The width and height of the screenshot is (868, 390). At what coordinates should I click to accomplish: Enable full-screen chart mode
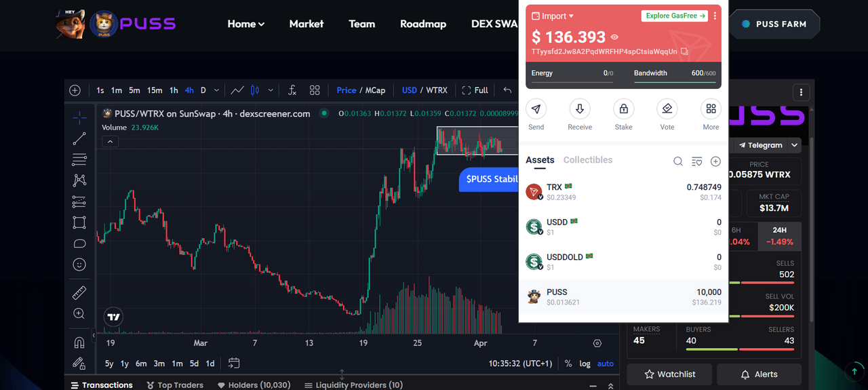pos(475,90)
